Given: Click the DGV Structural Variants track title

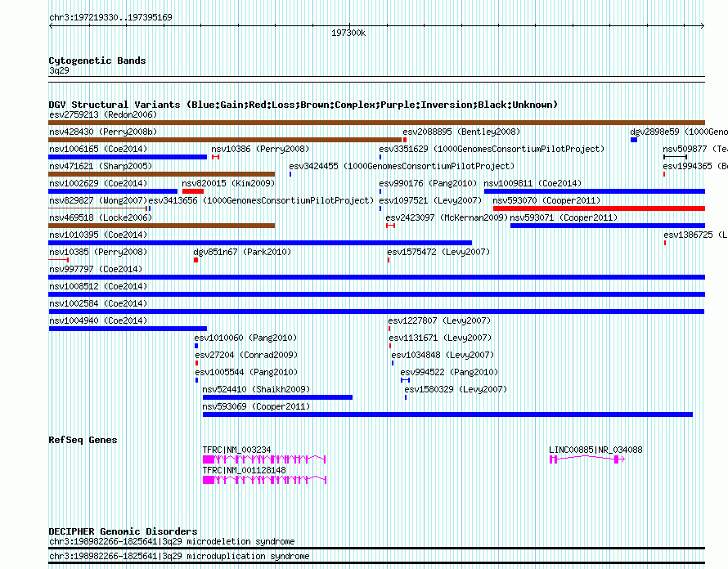Looking at the screenshot, I should [x=303, y=105].
